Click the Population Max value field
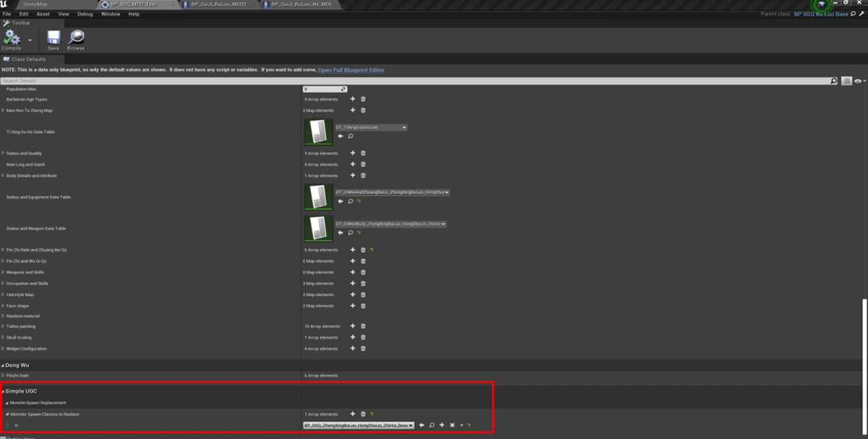868x439 pixels. coord(325,89)
